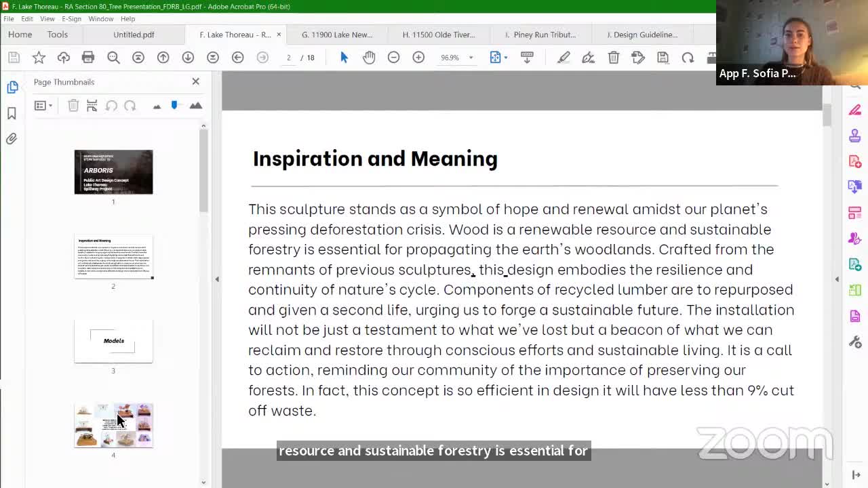Open the zoom percentage dropdown

(x=471, y=58)
